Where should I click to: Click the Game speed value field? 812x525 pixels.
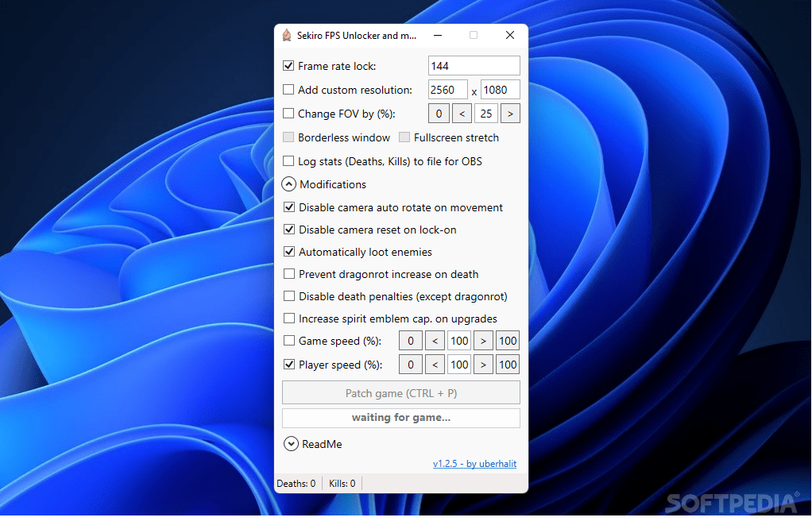click(x=459, y=341)
